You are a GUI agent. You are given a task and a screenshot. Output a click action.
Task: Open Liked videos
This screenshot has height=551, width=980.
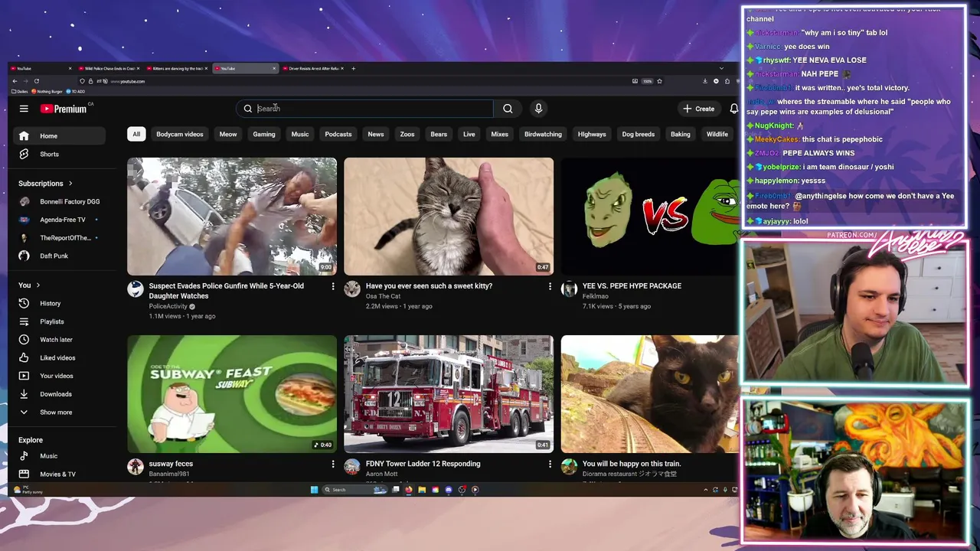coord(59,357)
